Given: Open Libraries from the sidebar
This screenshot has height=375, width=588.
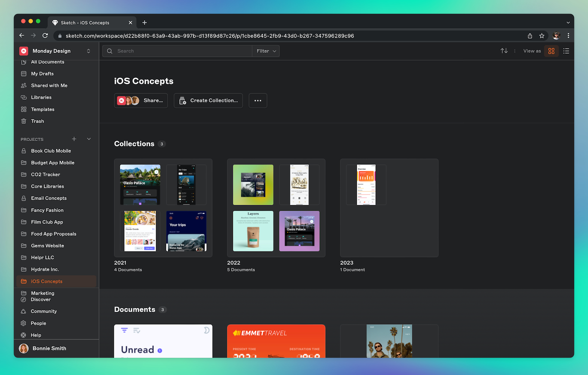Looking at the screenshot, I should pyautogui.click(x=41, y=98).
